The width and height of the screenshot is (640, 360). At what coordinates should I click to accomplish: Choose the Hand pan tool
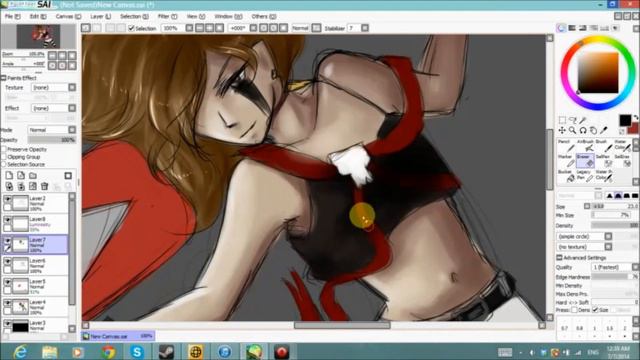593,130
